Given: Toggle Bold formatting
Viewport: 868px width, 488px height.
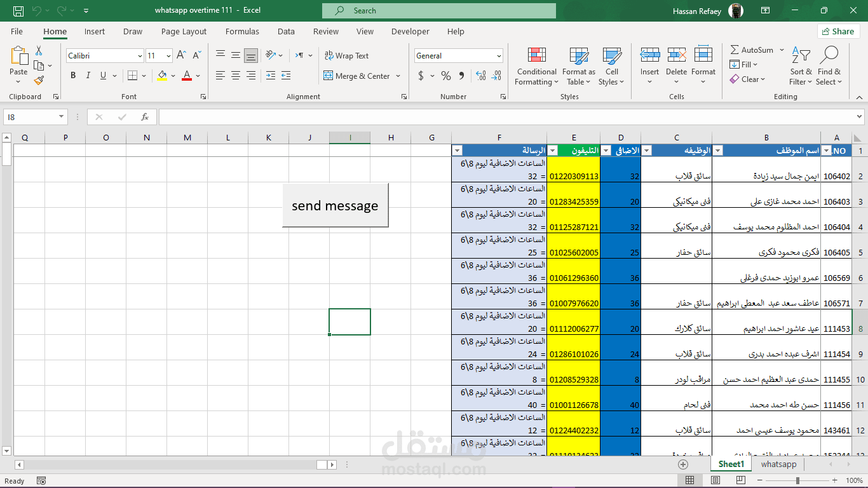Looking at the screenshot, I should point(73,76).
